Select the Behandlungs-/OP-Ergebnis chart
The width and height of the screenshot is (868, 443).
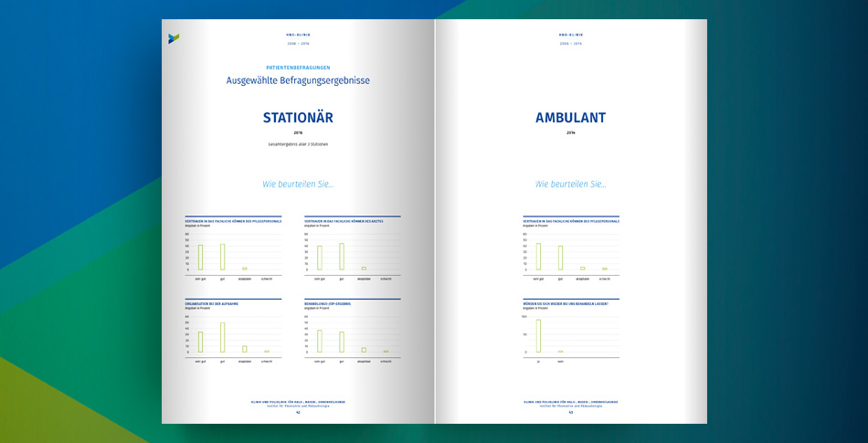[x=352, y=332]
